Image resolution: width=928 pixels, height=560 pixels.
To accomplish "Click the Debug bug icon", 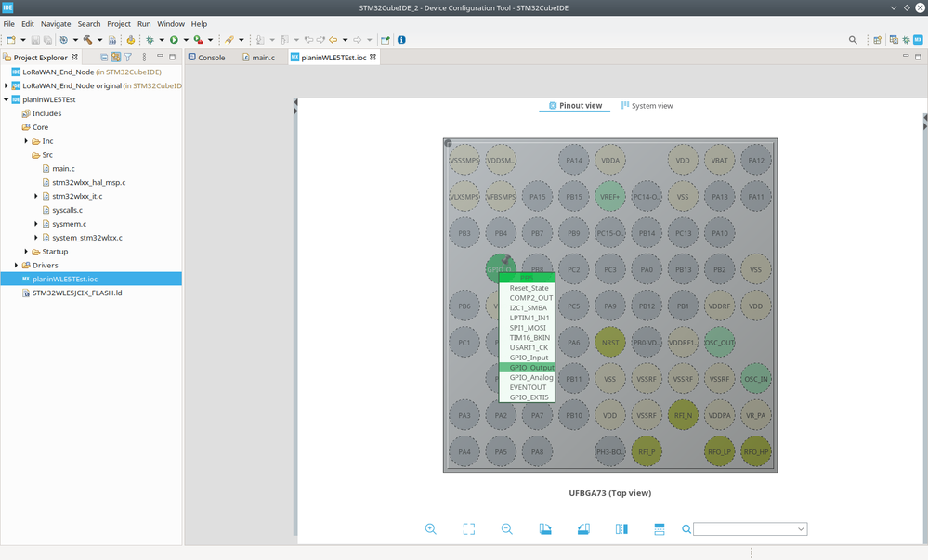I will 150,40.
